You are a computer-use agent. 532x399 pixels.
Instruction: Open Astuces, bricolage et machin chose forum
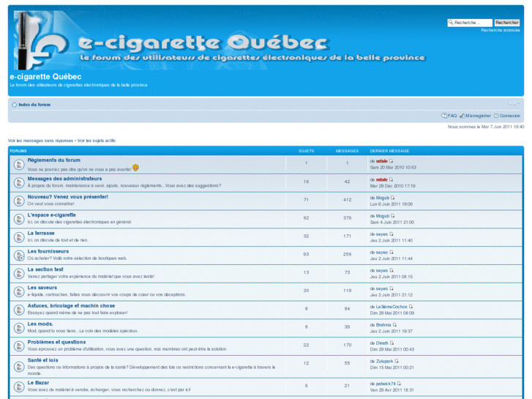coord(71,305)
